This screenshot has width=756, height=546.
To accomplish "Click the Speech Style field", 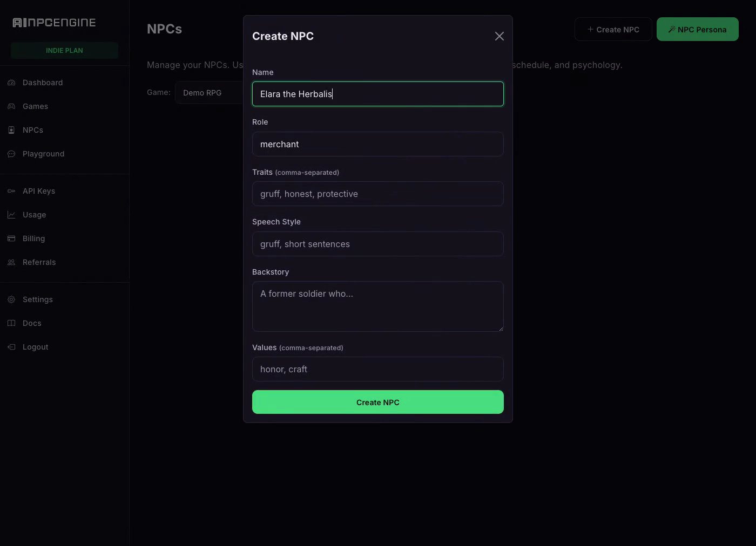I will tap(378, 244).
